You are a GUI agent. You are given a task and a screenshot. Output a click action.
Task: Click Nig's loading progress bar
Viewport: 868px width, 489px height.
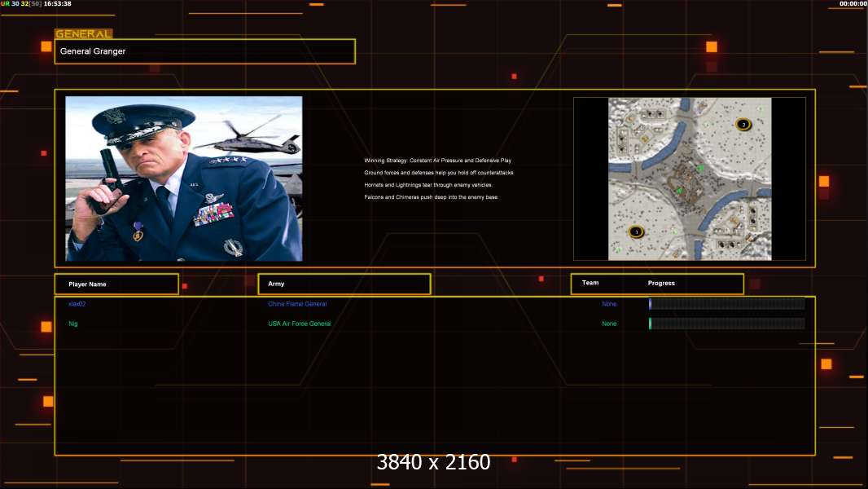coord(726,324)
